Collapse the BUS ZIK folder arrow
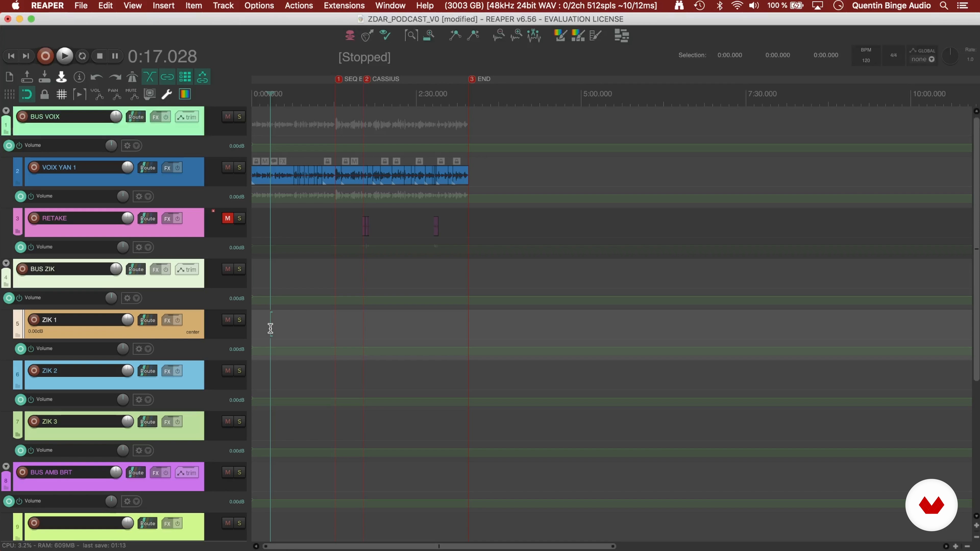Screen dimensions: 980x551 (x=6, y=263)
